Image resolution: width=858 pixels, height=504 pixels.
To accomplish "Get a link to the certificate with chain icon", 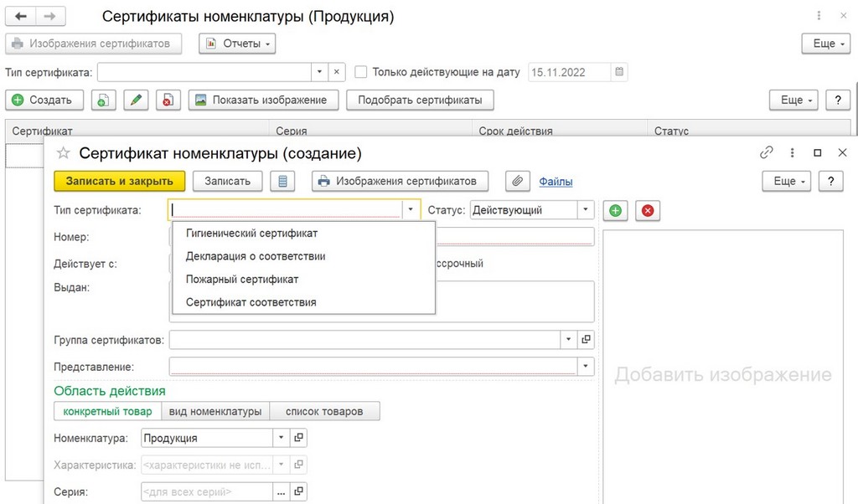I will (766, 152).
